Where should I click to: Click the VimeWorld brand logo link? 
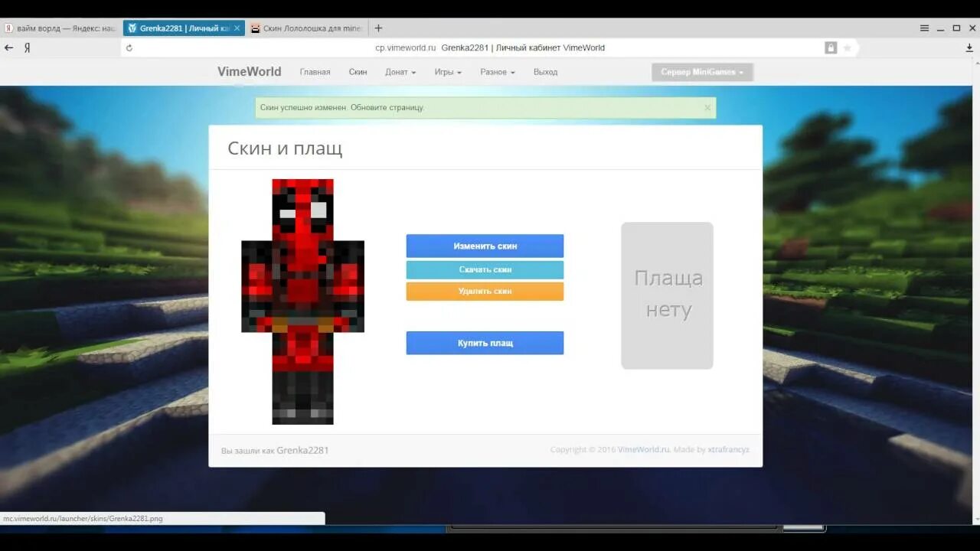click(249, 72)
